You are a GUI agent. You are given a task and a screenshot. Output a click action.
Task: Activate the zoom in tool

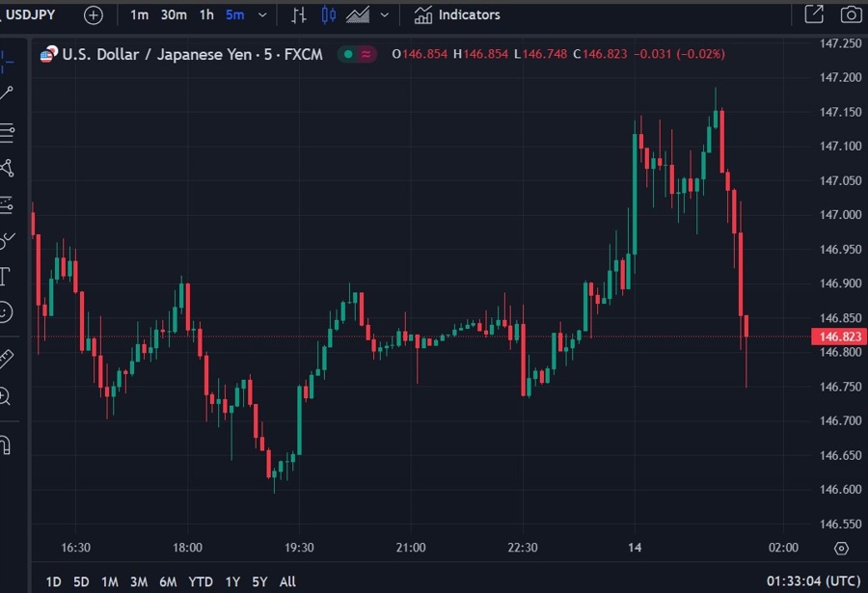tap(5, 395)
